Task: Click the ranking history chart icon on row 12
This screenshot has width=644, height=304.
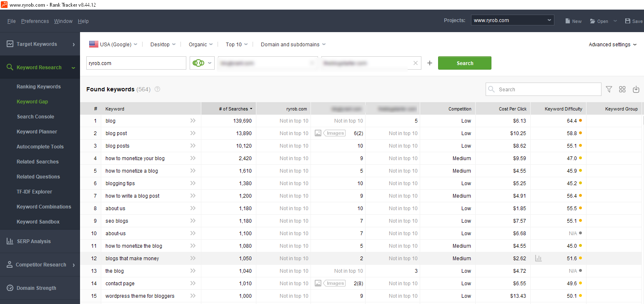Action: click(x=538, y=258)
